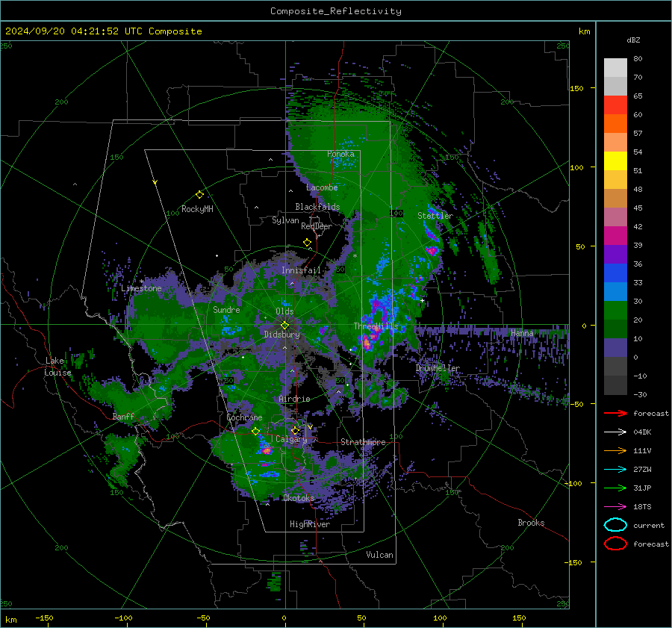The image size is (672, 628).
Task: Click the dBZ legend heading
Action: pos(633,40)
